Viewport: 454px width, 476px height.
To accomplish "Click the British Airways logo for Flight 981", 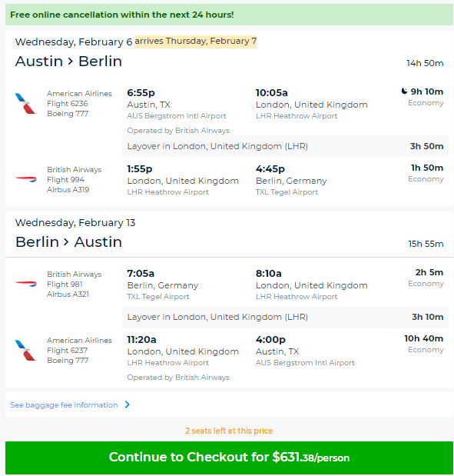I will [x=26, y=284].
